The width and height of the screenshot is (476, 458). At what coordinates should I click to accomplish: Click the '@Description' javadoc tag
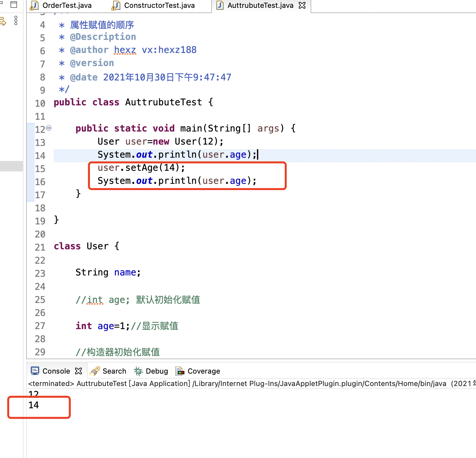(x=103, y=37)
